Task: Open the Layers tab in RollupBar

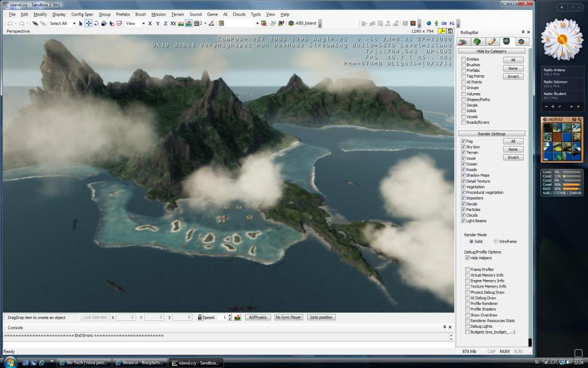Action: click(521, 41)
